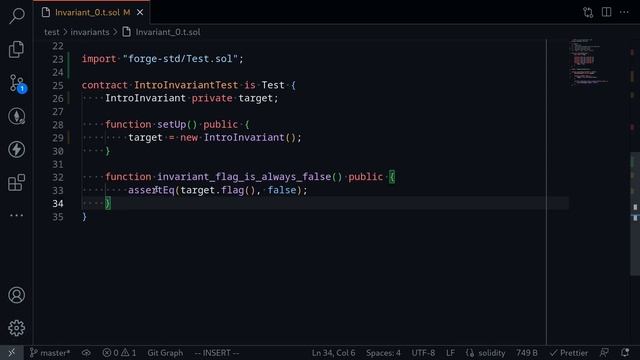Click the Ln 34, Col 6 cursor position

tap(333, 353)
